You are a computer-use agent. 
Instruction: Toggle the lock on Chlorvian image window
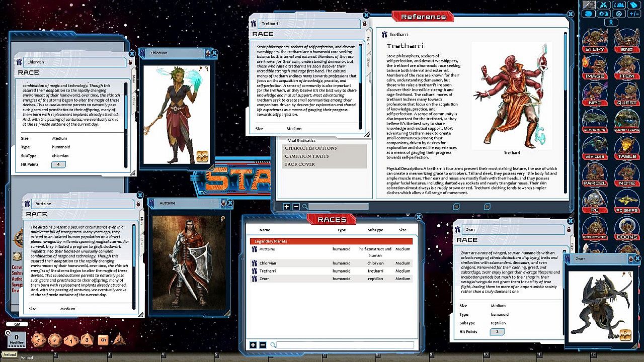point(207,53)
